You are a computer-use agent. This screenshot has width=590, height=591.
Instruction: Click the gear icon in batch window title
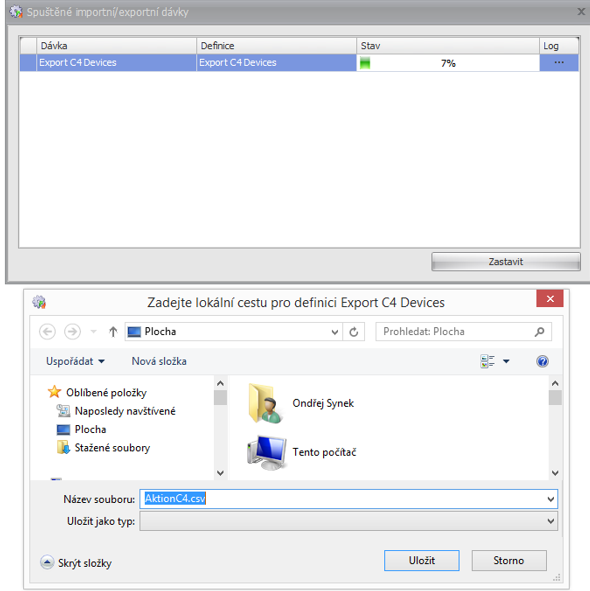pyautogui.click(x=16, y=11)
